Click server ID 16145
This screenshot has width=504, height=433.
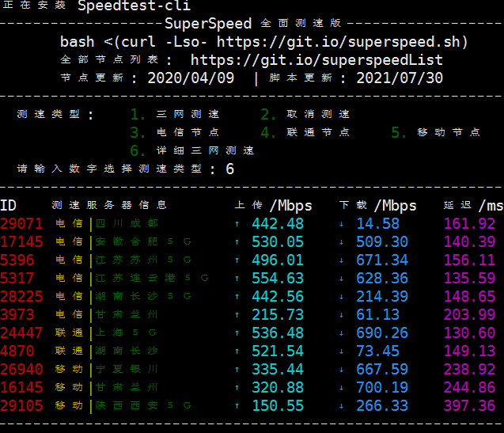21,387
